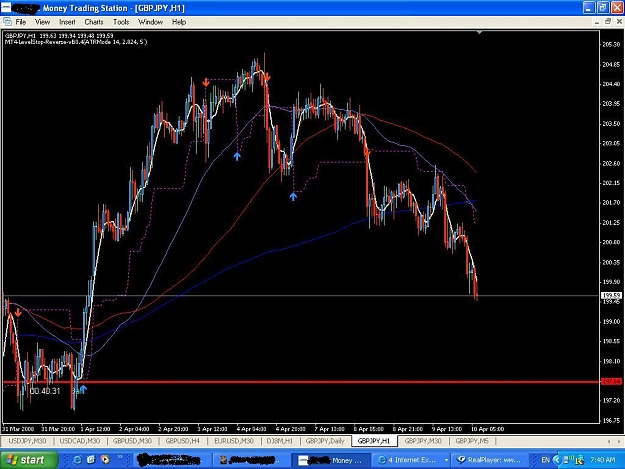Switch to the GBPUSD,H4 chart tab

[x=182, y=441]
